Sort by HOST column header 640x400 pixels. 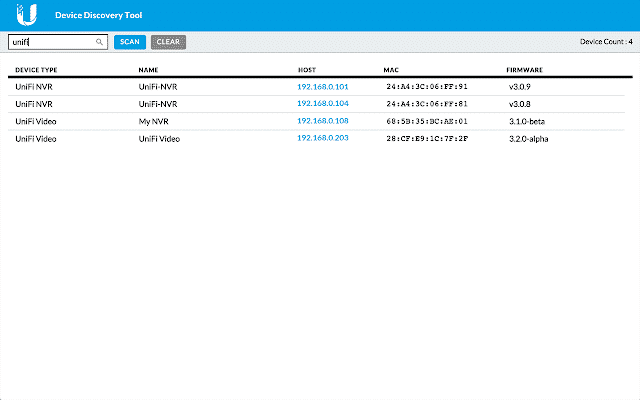pos(307,70)
